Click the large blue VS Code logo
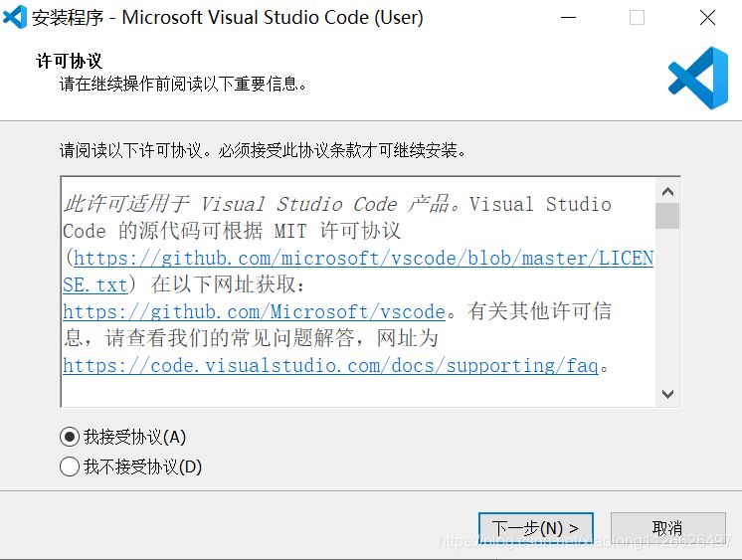This screenshot has height=560, width=742. 697,77
